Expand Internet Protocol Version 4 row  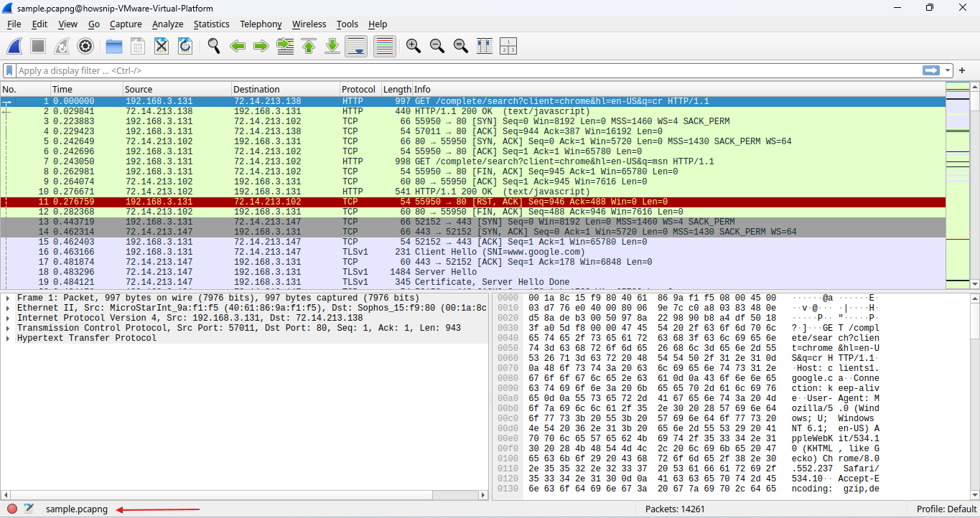(7, 318)
